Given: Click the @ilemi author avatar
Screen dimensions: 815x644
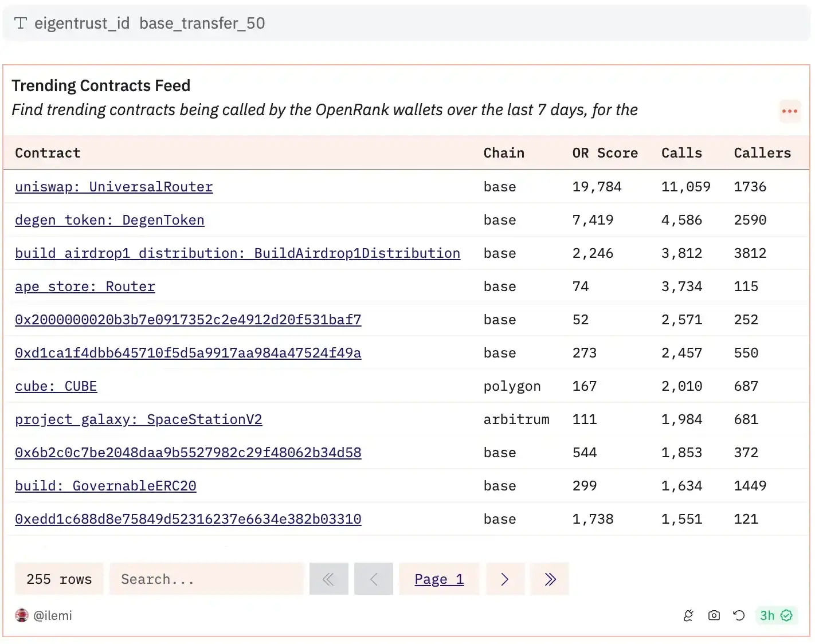Looking at the screenshot, I should coord(22,615).
